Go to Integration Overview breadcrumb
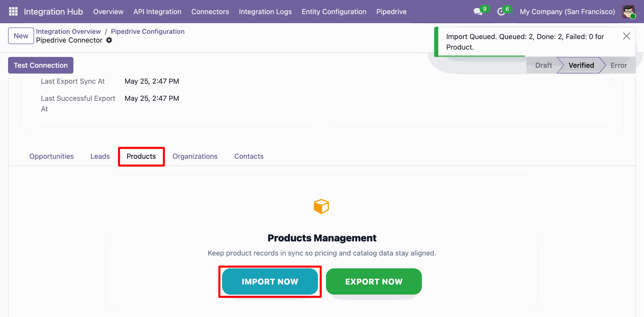This screenshot has height=317, width=644. (68, 31)
